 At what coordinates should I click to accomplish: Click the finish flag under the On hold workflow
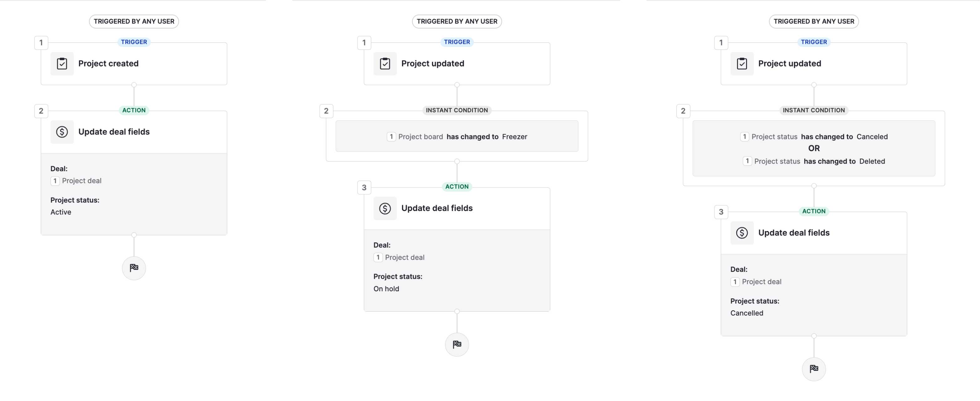pyautogui.click(x=457, y=345)
